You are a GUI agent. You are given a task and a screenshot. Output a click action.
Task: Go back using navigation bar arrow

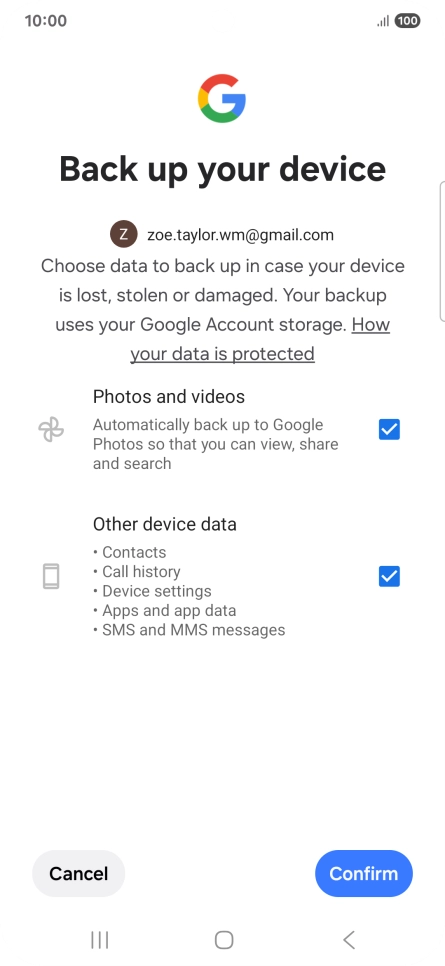[x=348, y=940]
